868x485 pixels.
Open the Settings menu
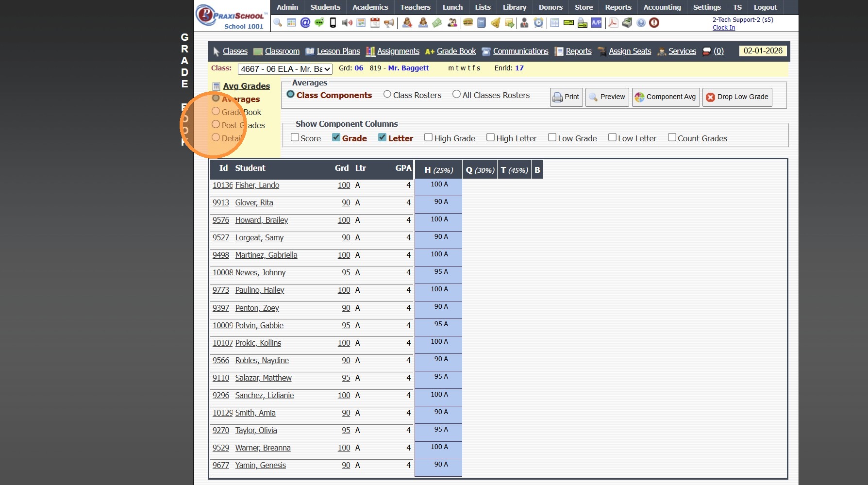(x=707, y=7)
